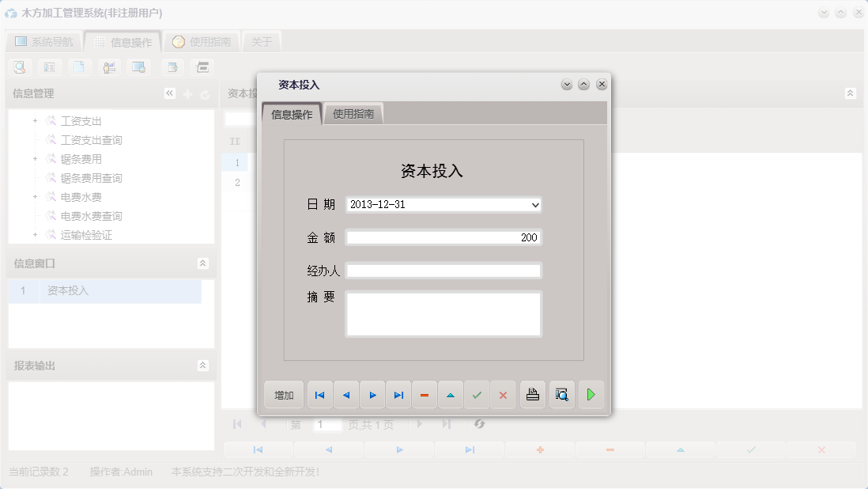Screen dimensions: 868x489
Task: Click the green execute arrow in the dialog
Action: (x=591, y=394)
